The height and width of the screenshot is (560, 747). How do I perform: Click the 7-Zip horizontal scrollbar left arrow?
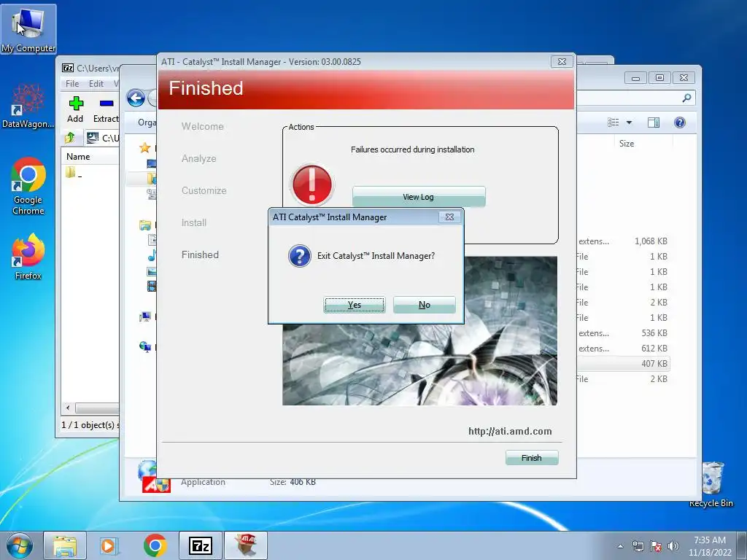[68, 408]
